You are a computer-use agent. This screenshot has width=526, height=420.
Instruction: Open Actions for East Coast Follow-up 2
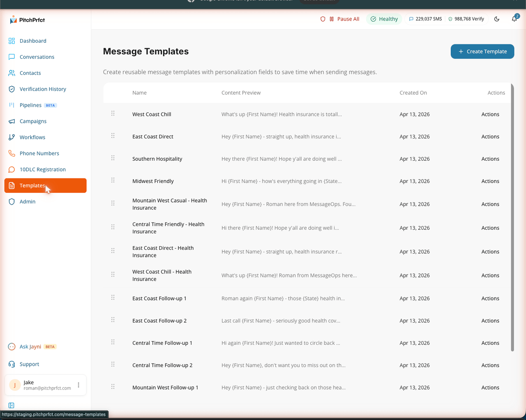coord(490,321)
